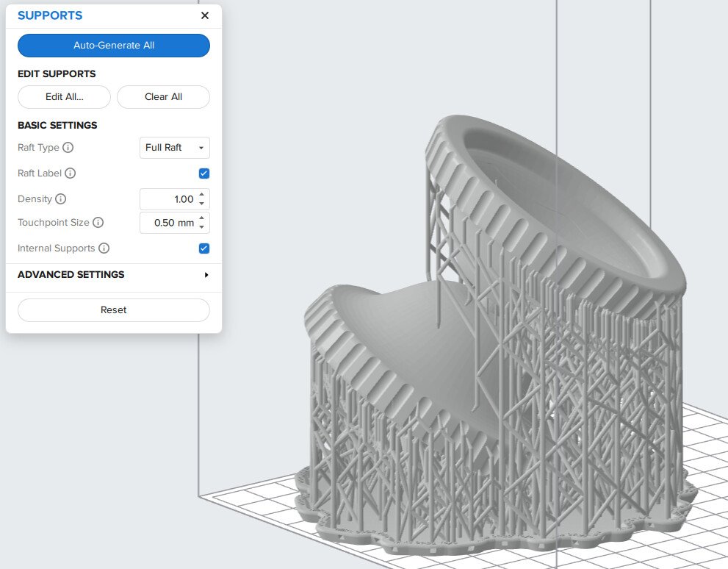Image resolution: width=728 pixels, height=569 pixels.
Task: Click the Raft Label info icon
Action: (69, 173)
